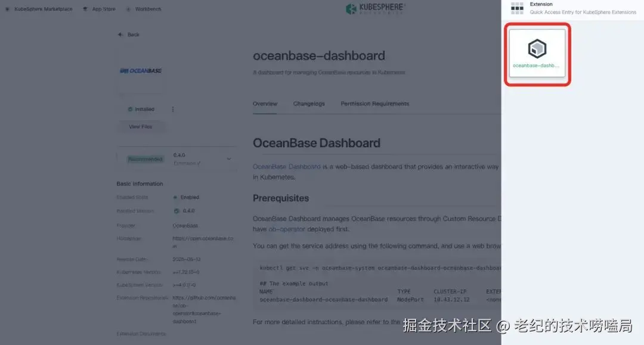Click the KubeSphere logo
The width and height of the screenshot is (644, 345).
pos(375,8)
